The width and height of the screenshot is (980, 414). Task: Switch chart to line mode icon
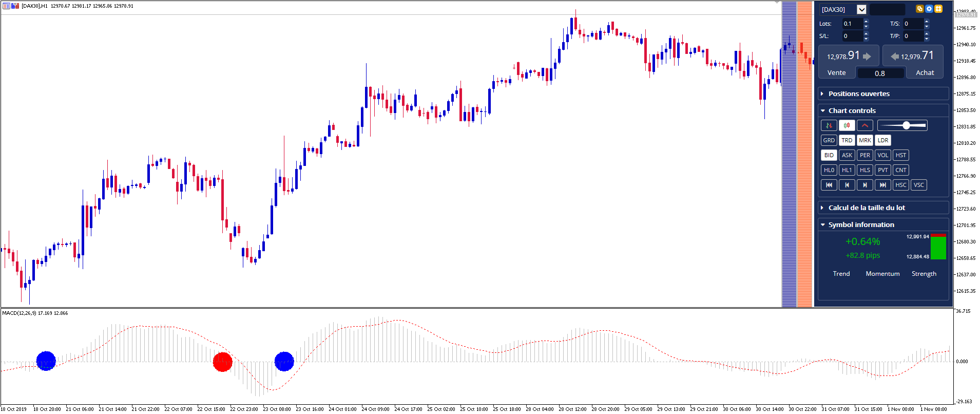865,125
